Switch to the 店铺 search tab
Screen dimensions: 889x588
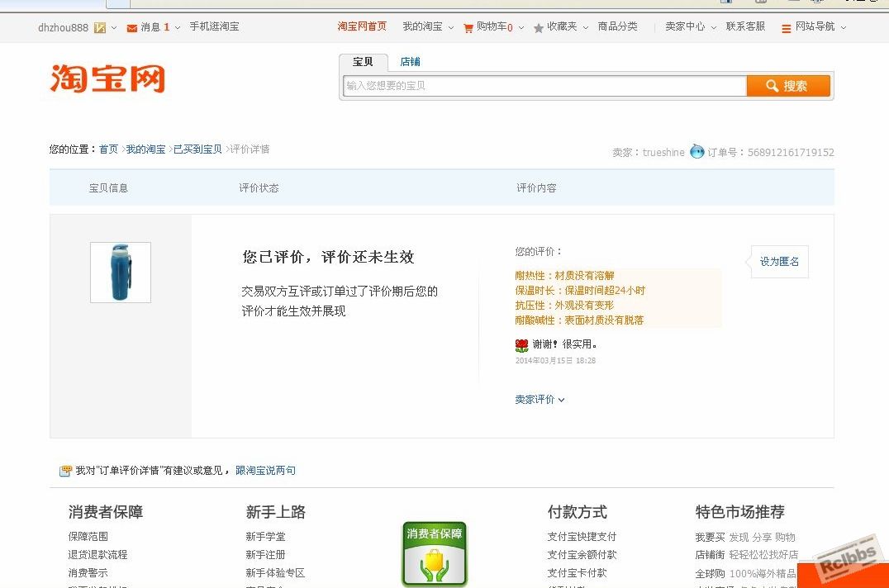tap(410, 62)
